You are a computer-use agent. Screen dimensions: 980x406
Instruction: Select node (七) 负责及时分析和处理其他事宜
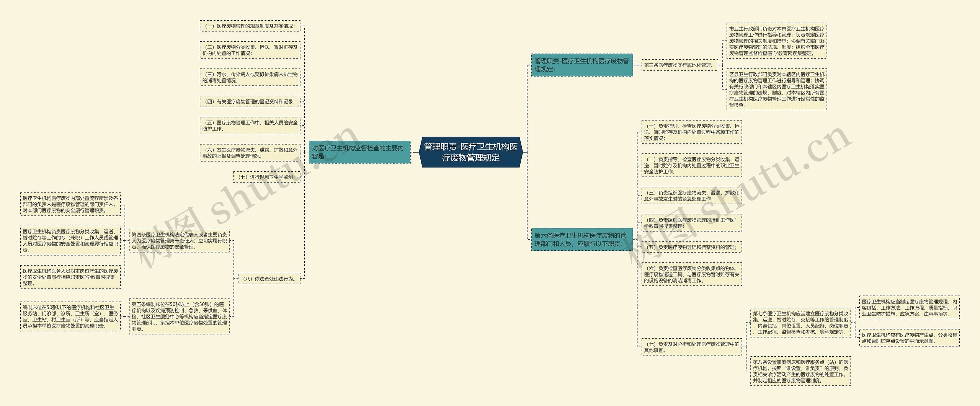691,347
